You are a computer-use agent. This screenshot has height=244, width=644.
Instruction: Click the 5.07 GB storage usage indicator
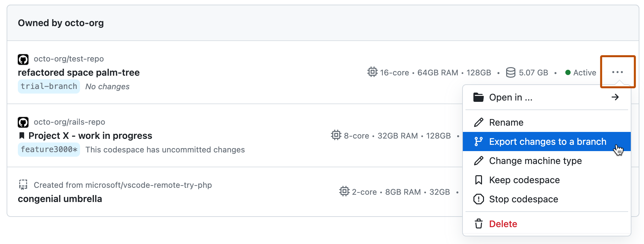[533, 72]
